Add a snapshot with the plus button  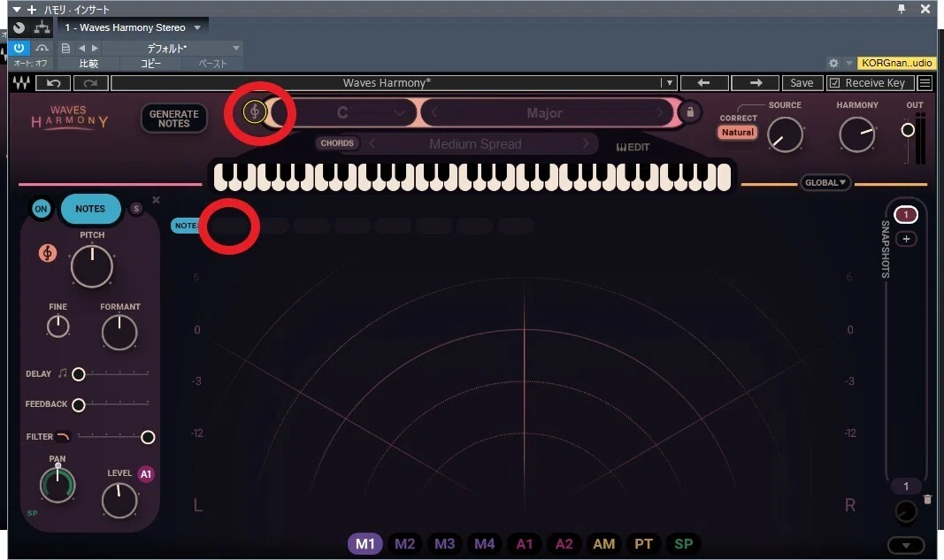click(x=906, y=239)
